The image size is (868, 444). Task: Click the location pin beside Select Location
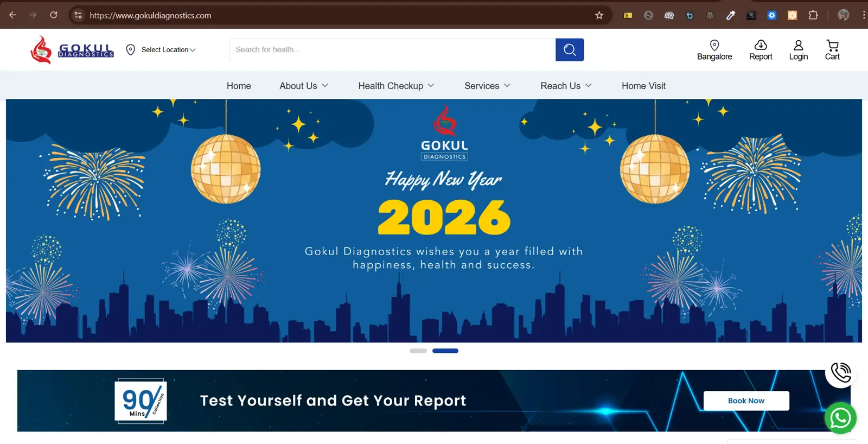coord(130,50)
